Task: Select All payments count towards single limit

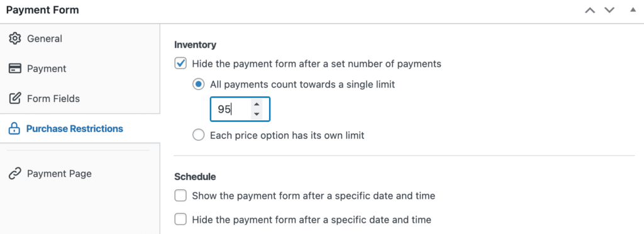Action: (x=198, y=84)
